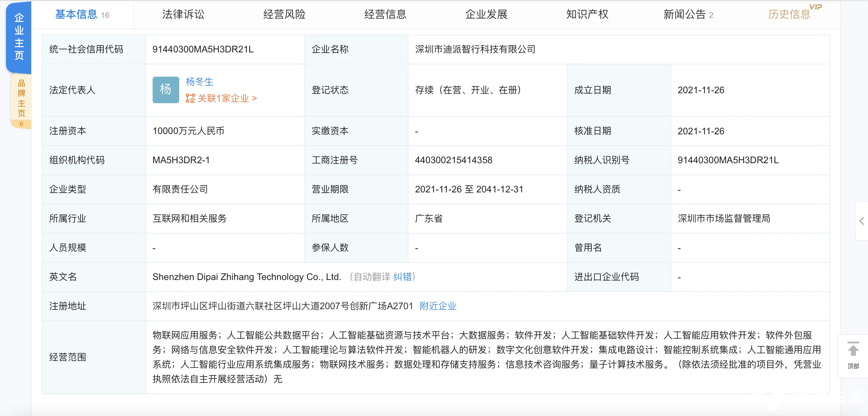Image resolution: width=868 pixels, height=416 pixels.
Task: Click company name 深圳市迪派智行科技有限公司
Action: click(475, 49)
